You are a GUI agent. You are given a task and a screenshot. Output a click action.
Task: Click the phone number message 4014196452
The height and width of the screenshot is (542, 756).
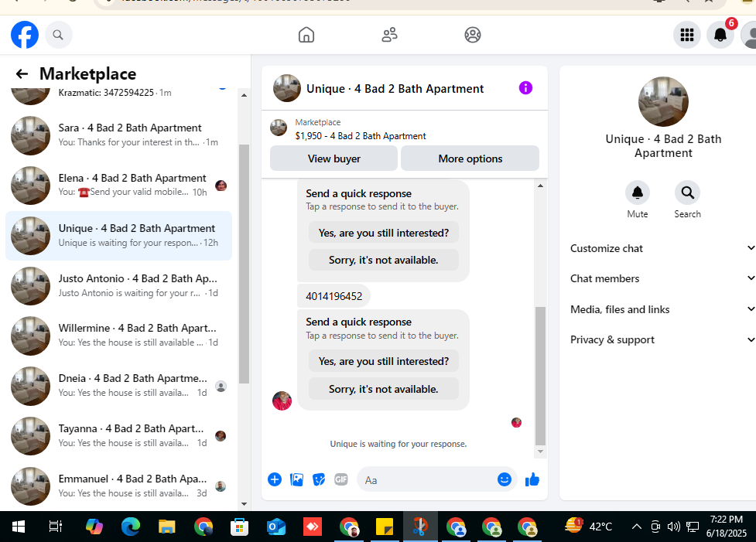point(334,296)
